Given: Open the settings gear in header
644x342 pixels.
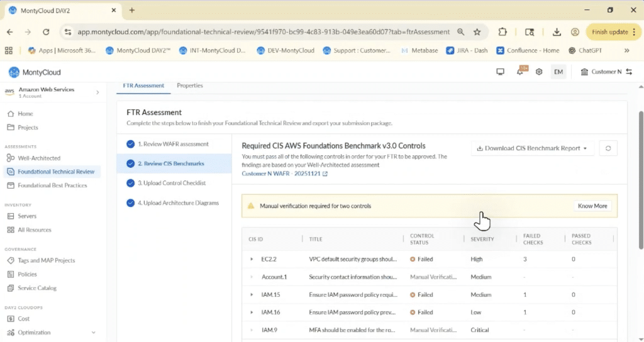Looking at the screenshot, I should pos(539,72).
